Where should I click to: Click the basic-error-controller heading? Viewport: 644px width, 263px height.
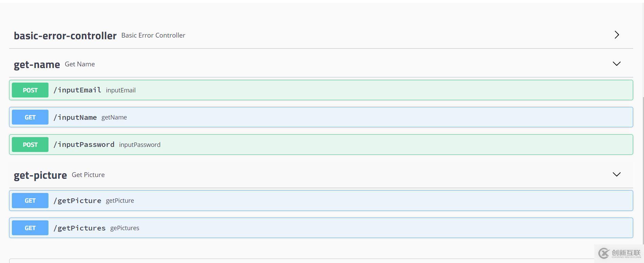click(65, 36)
